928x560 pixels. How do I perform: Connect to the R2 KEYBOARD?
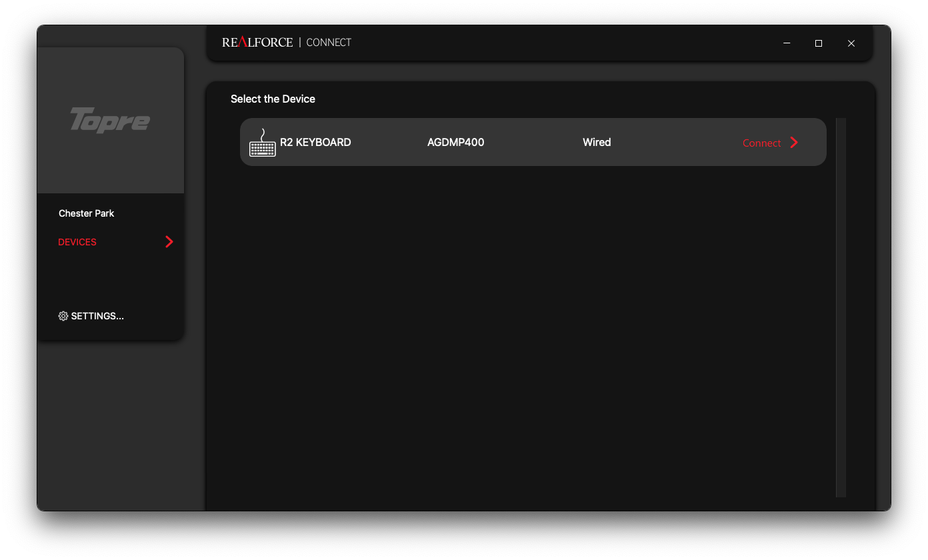click(761, 143)
